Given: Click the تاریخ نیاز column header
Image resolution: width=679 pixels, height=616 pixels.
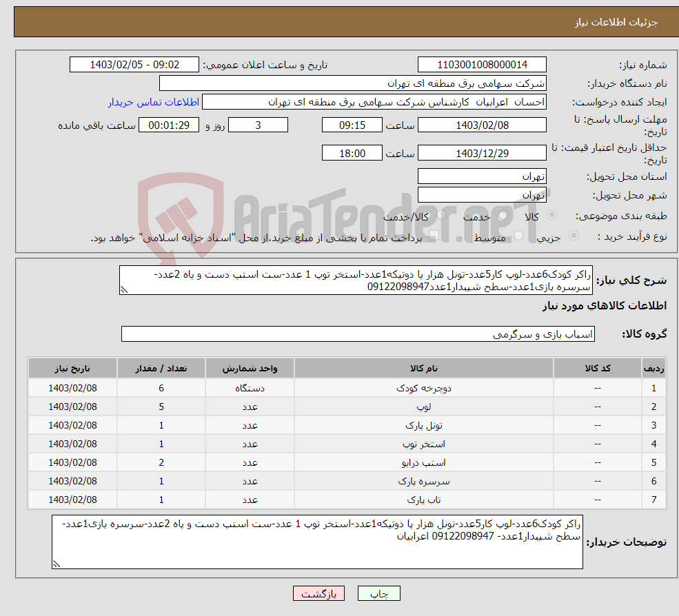Looking at the screenshot, I should click(x=73, y=369).
